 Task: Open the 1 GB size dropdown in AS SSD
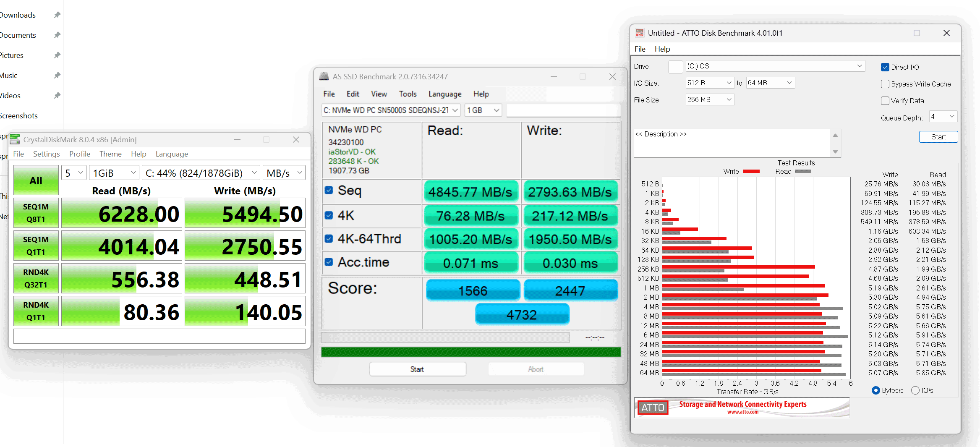pyautogui.click(x=483, y=110)
